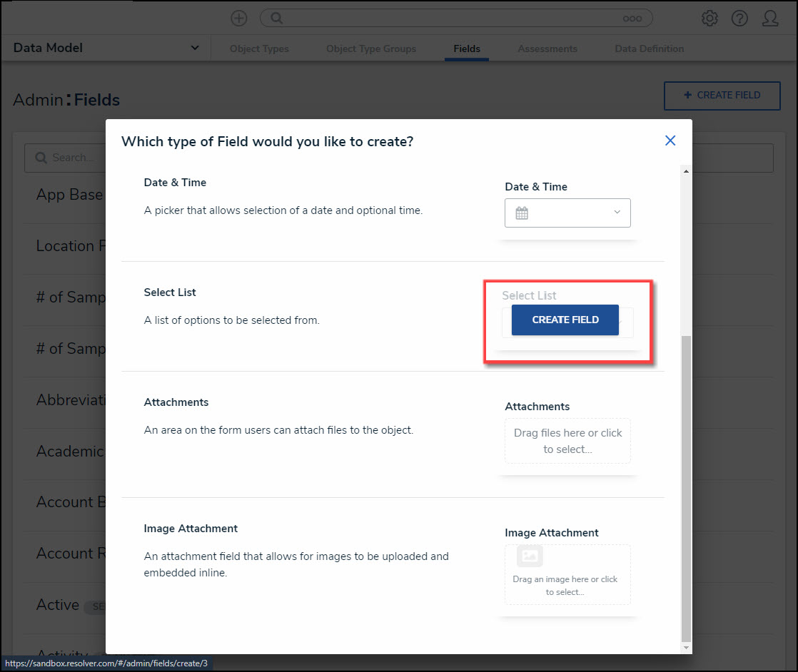
Task: Switch to the Object Types tab
Action: point(259,49)
